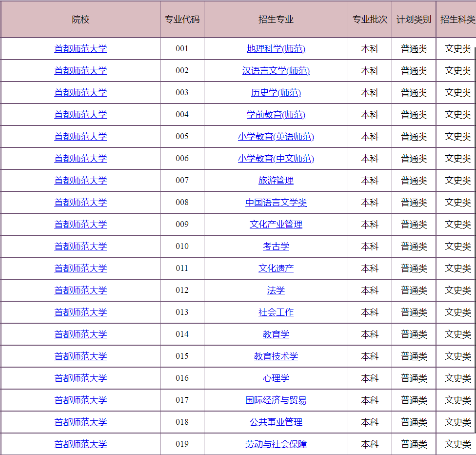Viewport: 476px width, 455px height.
Task: Open the 社会工作 major link
Action: 276,312
